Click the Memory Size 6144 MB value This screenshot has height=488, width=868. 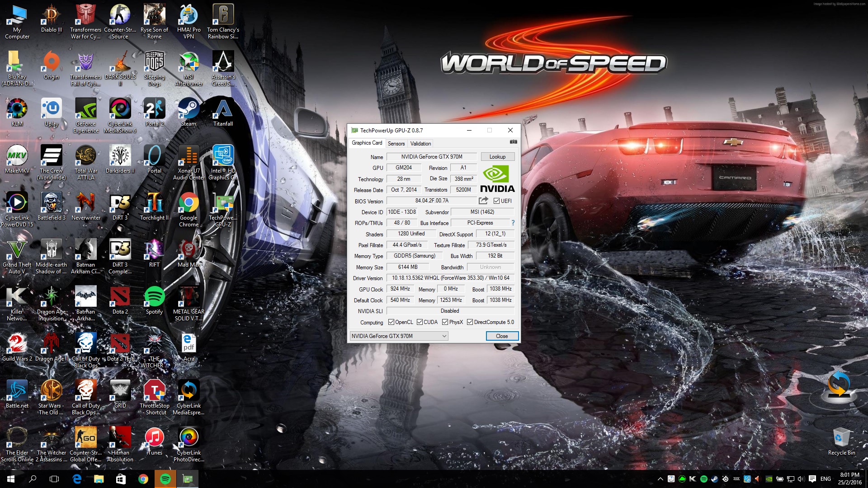[408, 267]
